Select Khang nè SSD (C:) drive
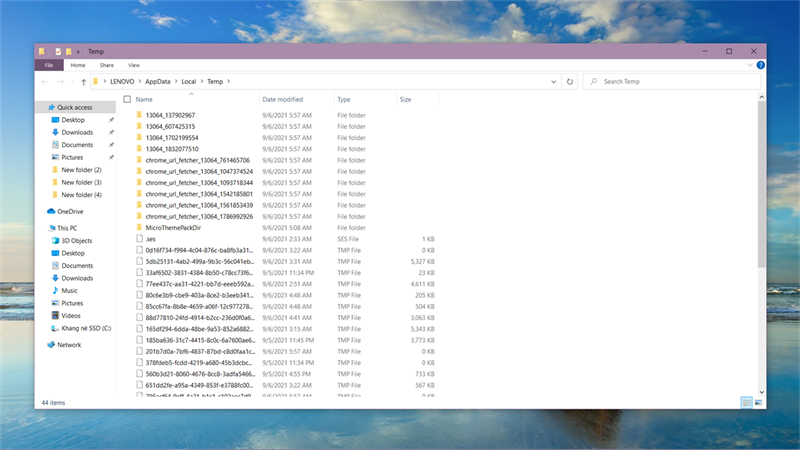This screenshot has height=450, width=800. coord(85,328)
